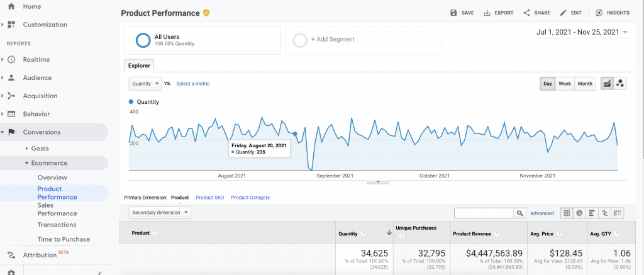
Task: Switch primary dimension to Product SKU
Action: [210, 198]
